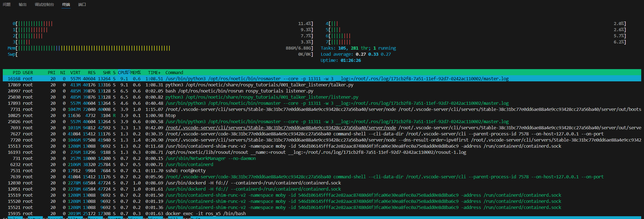This screenshot has height=219, width=644.
Task: Click the Command column header
Action: coord(174,72)
